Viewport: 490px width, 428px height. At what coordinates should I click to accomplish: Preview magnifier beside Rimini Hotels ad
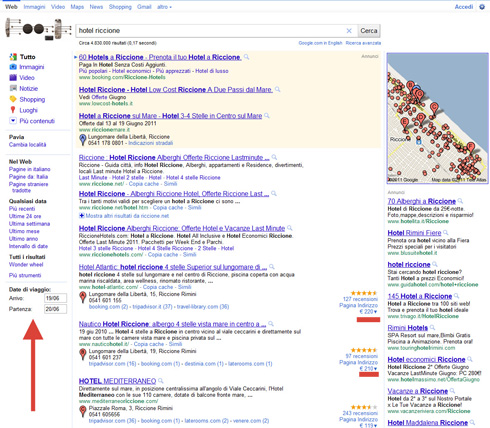[432, 327]
